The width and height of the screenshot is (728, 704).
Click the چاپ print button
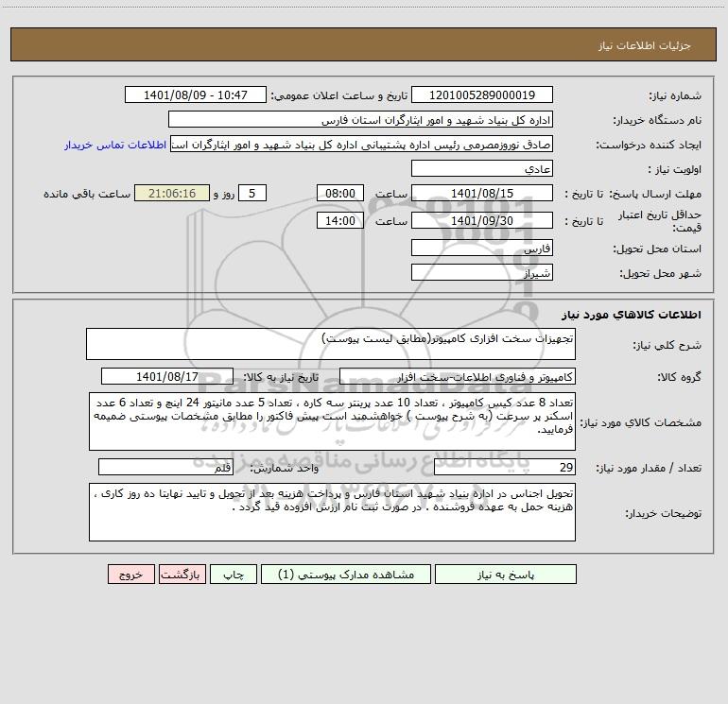tap(234, 574)
